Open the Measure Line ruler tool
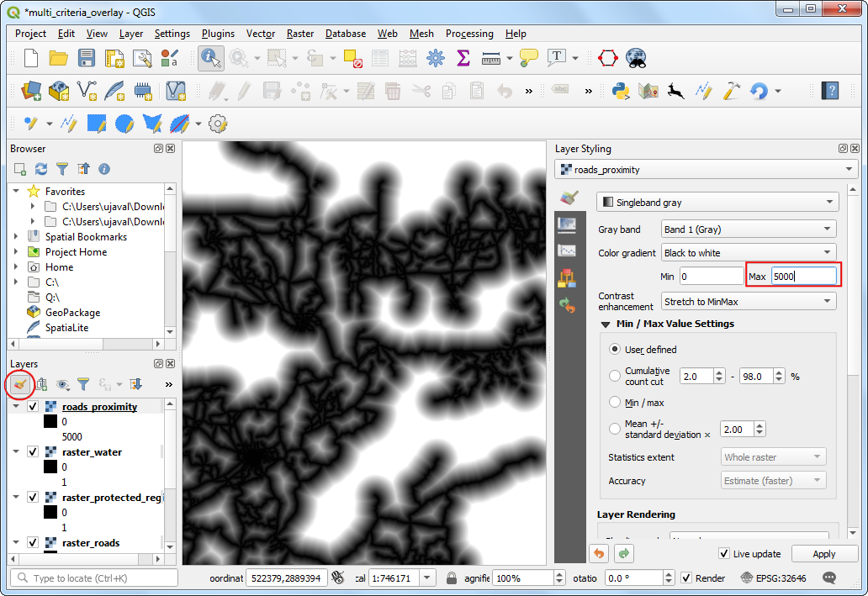 pos(491,58)
